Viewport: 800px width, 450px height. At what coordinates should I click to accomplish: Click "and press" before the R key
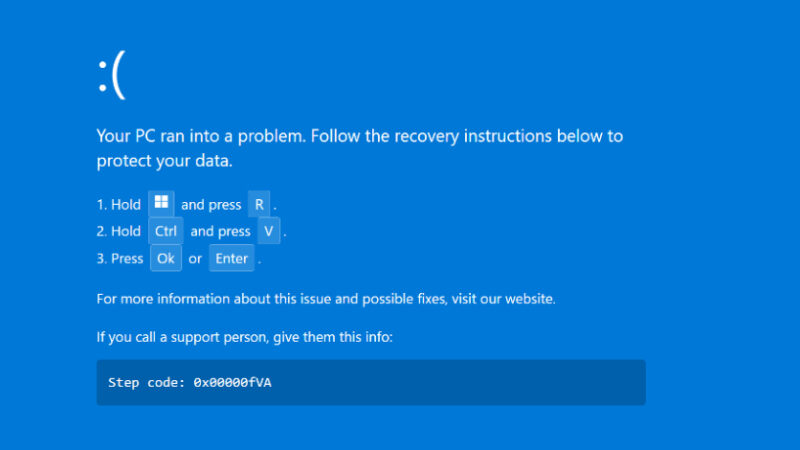click(x=211, y=205)
